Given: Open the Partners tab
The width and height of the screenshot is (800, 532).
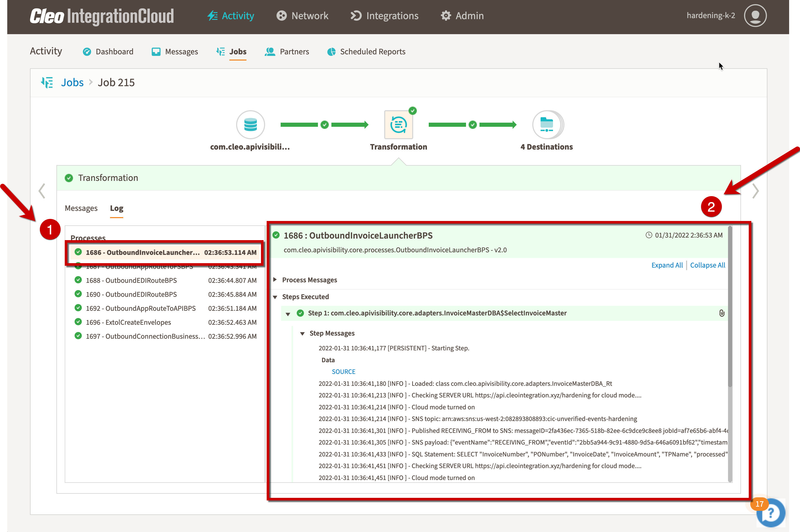Looking at the screenshot, I should pyautogui.click(x=287, y=51).
